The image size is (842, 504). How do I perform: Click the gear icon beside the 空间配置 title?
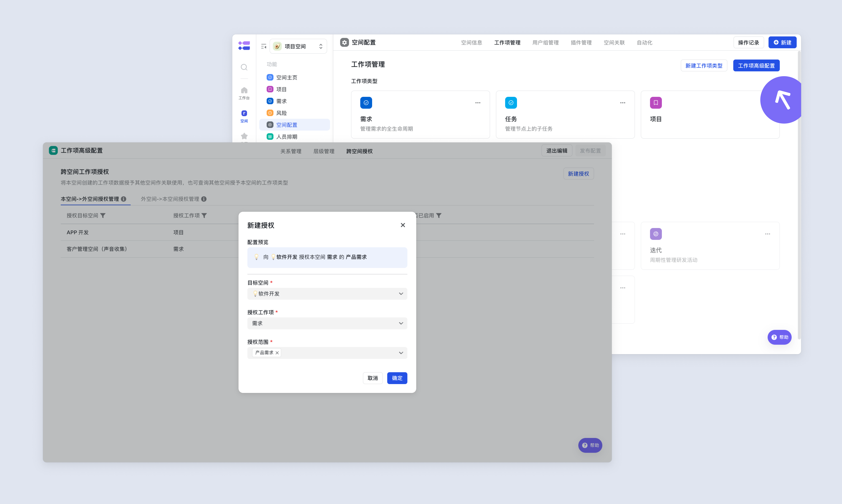click(x=344, y=42)
